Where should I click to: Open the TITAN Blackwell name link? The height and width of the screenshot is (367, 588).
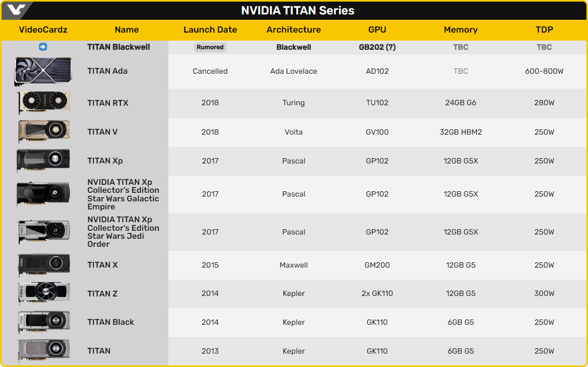pos(119,47)
